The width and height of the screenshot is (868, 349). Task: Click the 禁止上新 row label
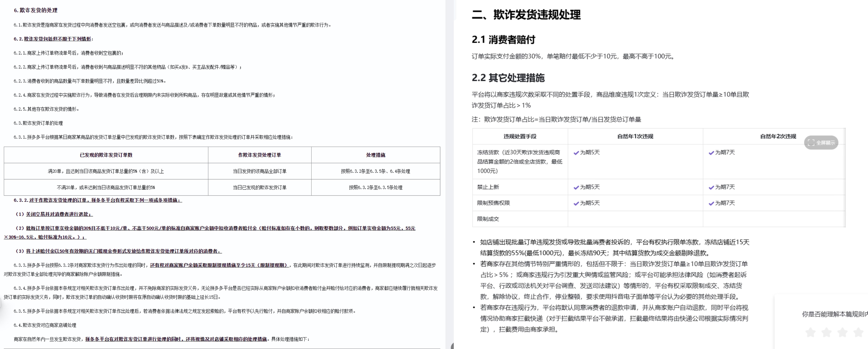pos(488,187)
